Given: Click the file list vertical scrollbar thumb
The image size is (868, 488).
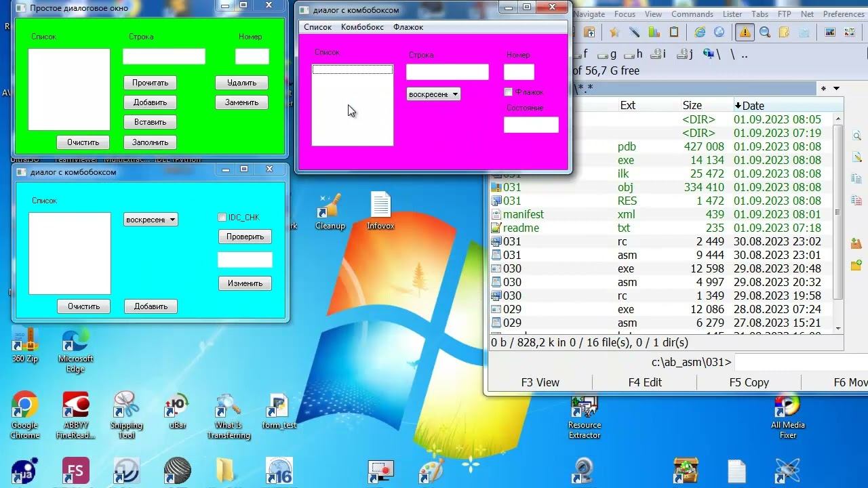Looking at the screenshot, I should 837,211.
